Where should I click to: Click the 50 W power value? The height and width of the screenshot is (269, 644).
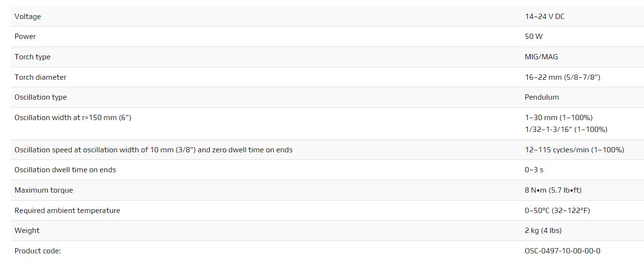[x=534, y=37]
